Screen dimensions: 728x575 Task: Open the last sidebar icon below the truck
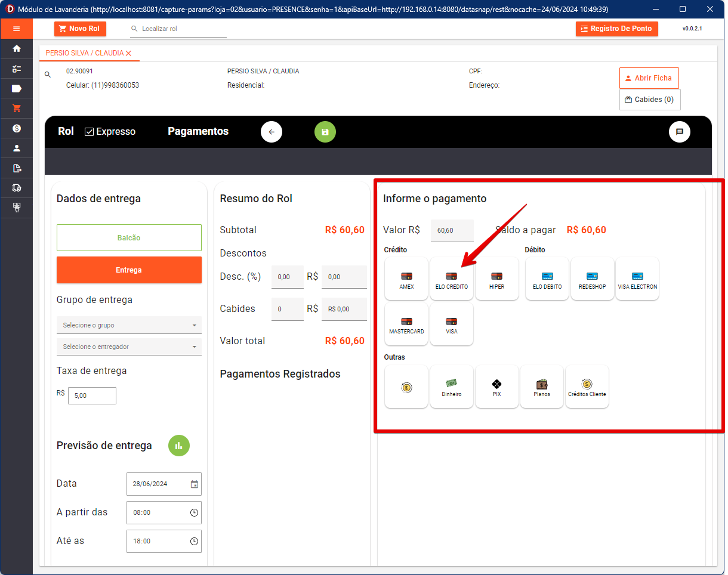[x=16, y=208]
